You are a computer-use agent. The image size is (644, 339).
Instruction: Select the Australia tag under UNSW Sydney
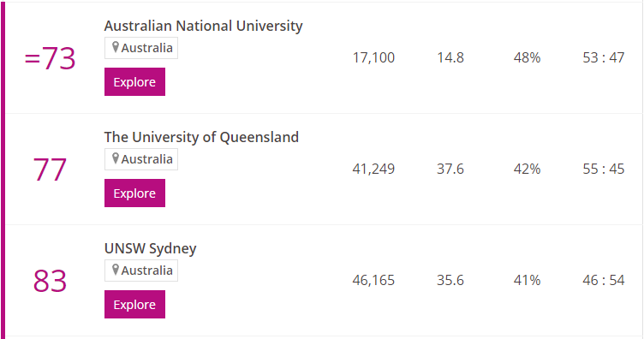coord(141,271)
